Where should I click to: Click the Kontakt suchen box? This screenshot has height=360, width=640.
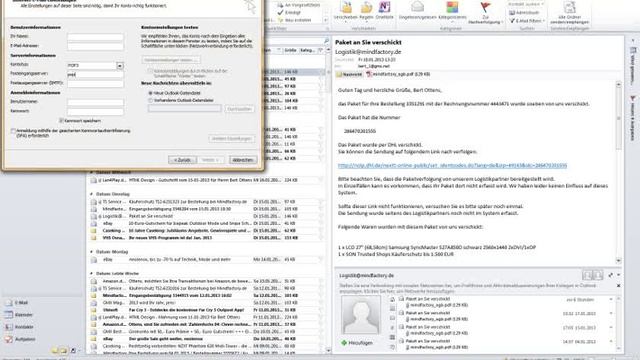pyautogui.click(x=526, y=4)
